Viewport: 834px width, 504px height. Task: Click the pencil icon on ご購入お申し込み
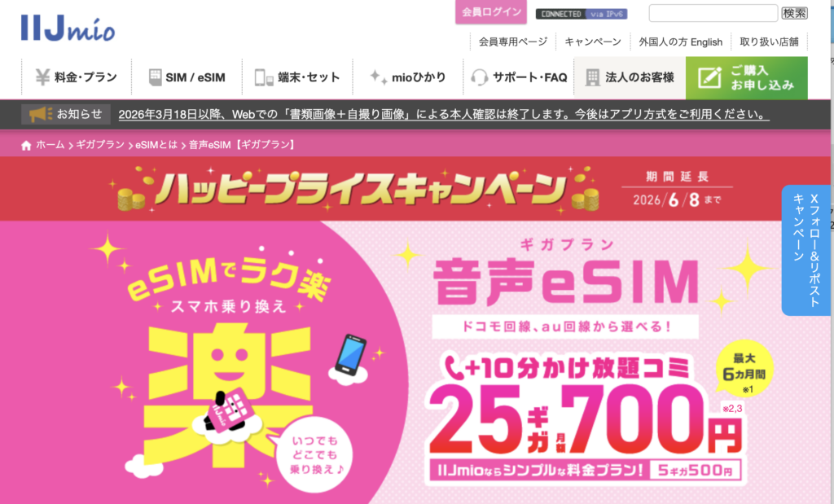point(710,77)
